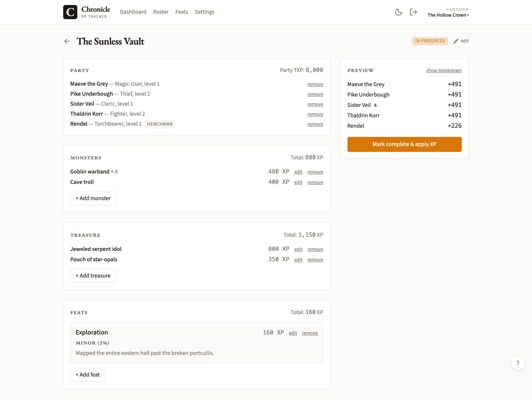Click Maeve the Grey's +491 preview value

point(454,84)
